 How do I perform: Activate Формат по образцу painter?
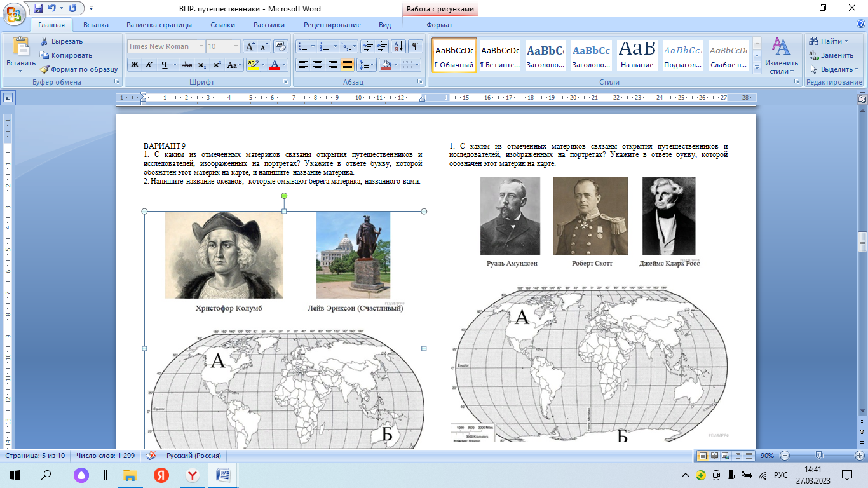pos(79,69)
